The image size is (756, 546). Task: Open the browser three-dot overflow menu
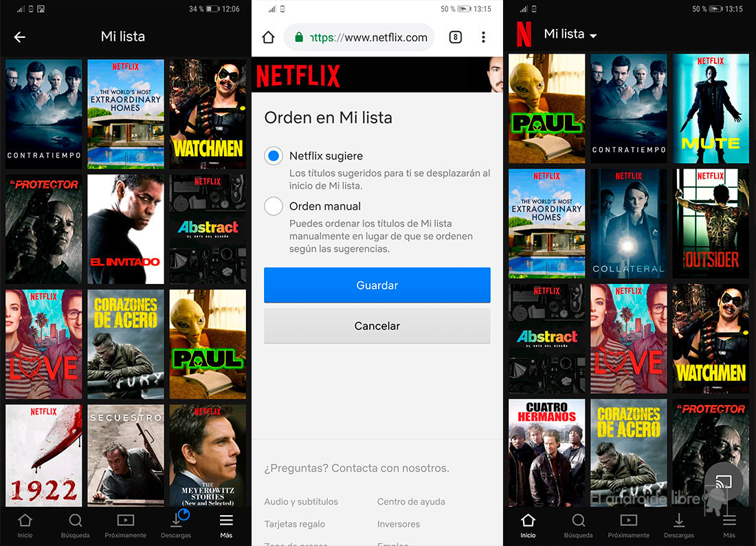point(483,37)
